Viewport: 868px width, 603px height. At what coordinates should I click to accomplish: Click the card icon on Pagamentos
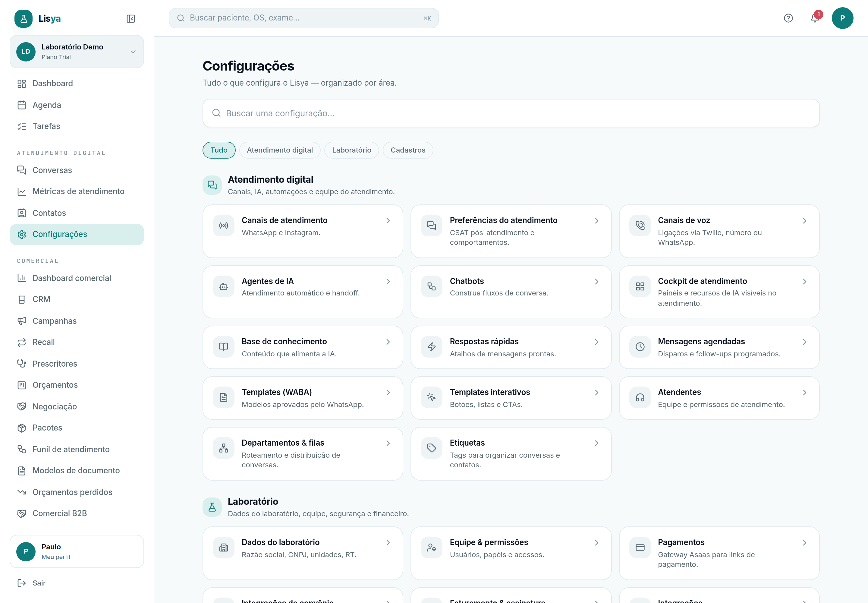pyautogui.click(x=640, y=548)
